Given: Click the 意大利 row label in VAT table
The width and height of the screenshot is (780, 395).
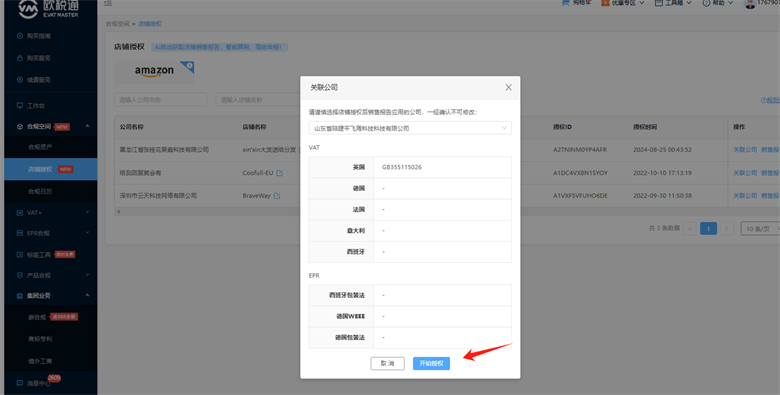Looking at the screenshot, I should point(356,231).
